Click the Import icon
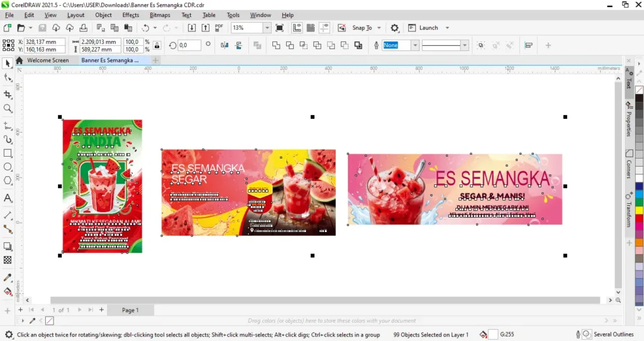This screenshot has width=644, height=341. click(191, 28)
